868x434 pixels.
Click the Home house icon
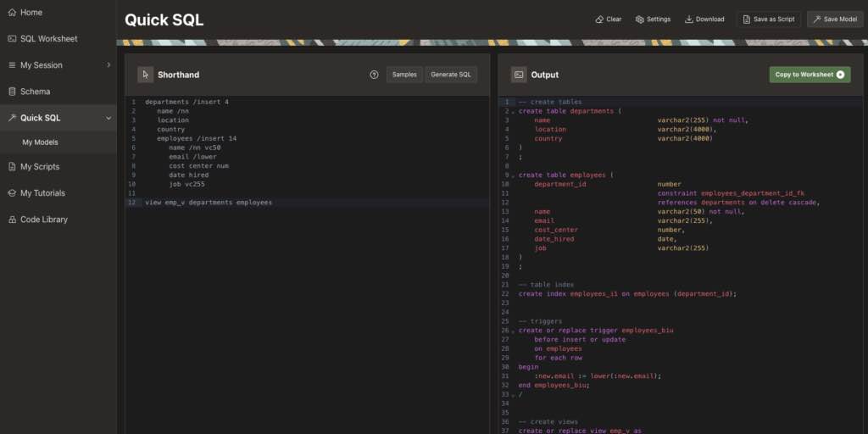click(12, 12)
